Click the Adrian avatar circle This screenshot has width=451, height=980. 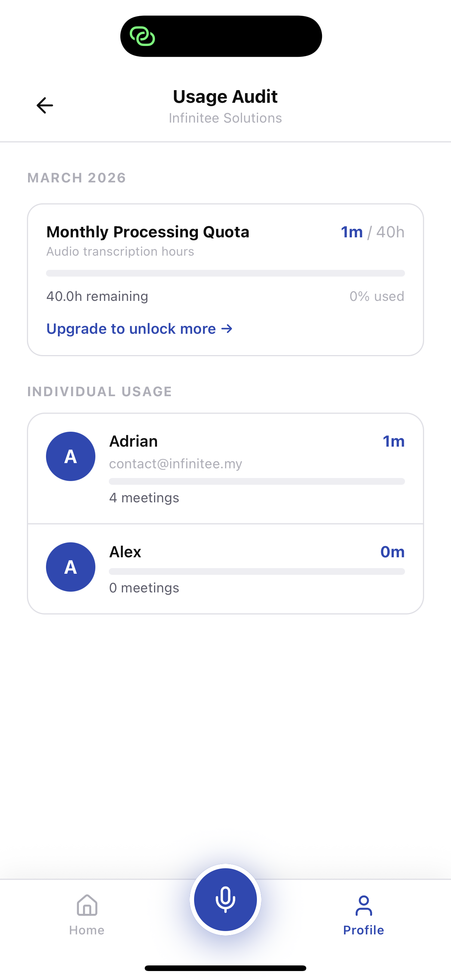(71, 456)
